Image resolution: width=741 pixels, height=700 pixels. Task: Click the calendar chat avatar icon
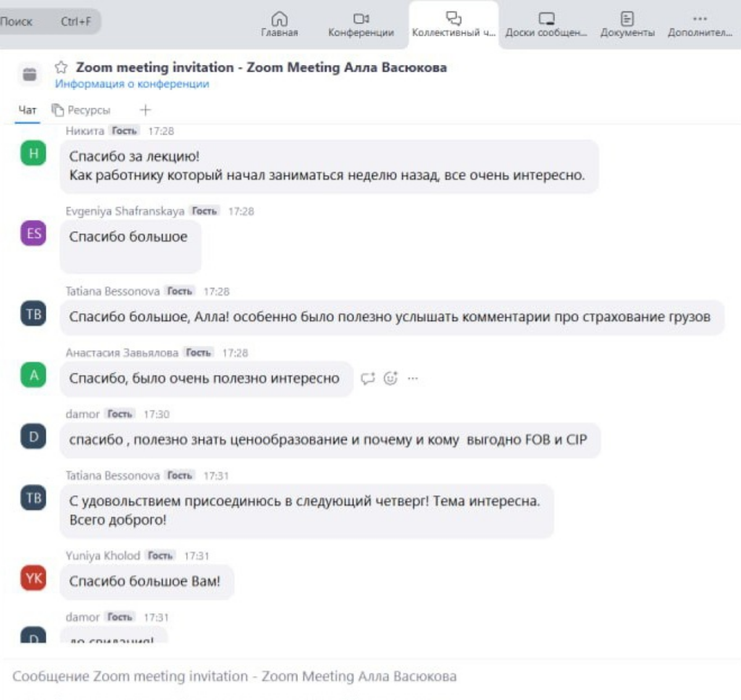[x=29, y=74]
